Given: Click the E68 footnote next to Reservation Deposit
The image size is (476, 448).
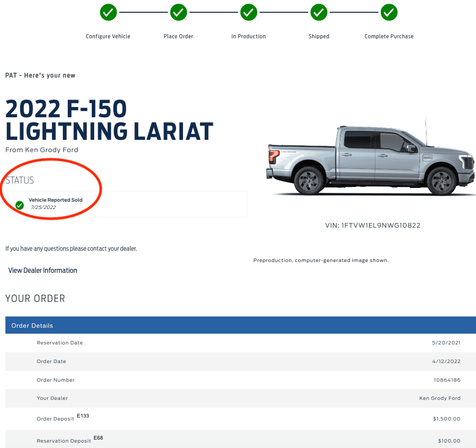Looking at the screenshot, I should pos(98,438).
